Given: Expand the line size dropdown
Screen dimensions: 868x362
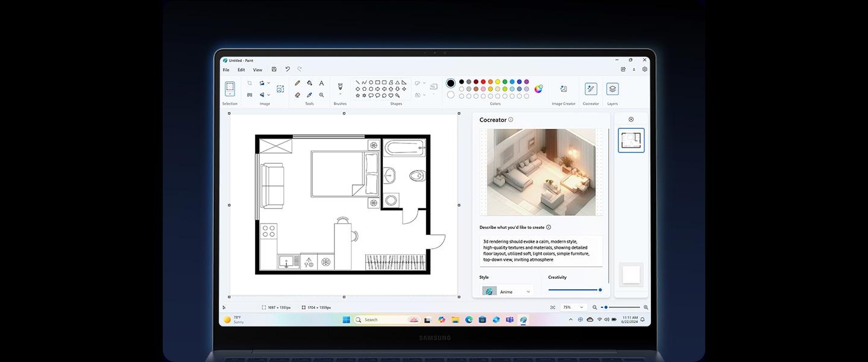Looking at the screenshot, I should pos(433,93).
